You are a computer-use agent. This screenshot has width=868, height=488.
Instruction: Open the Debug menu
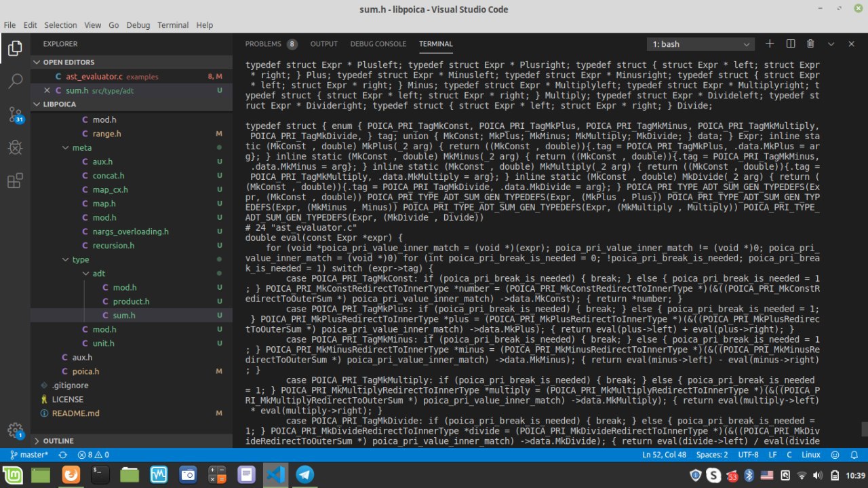138,25
